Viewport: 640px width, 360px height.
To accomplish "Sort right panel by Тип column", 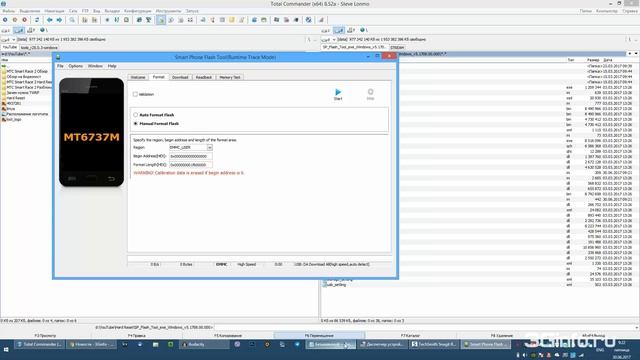I will pos(570,60).
